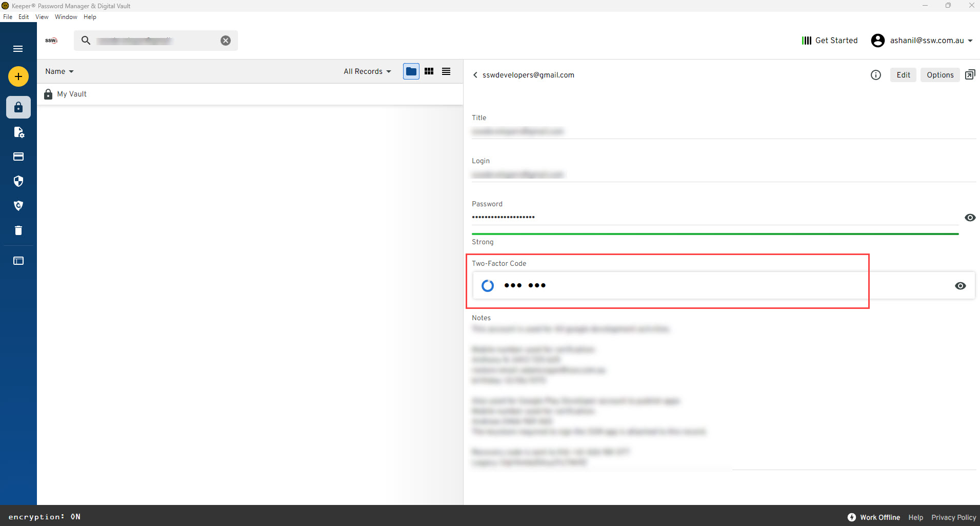The width and height of the screenshot is (980, 526).
Task: Open record in a new window icon
Action: pyautogui.click(x=970, y=75)
